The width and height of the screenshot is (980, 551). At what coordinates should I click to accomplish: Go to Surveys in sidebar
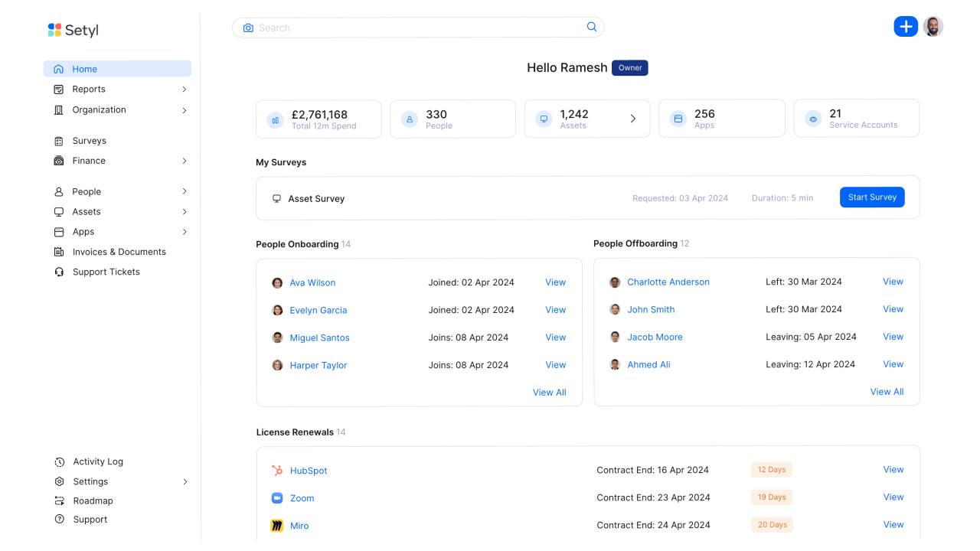(89, 141)
